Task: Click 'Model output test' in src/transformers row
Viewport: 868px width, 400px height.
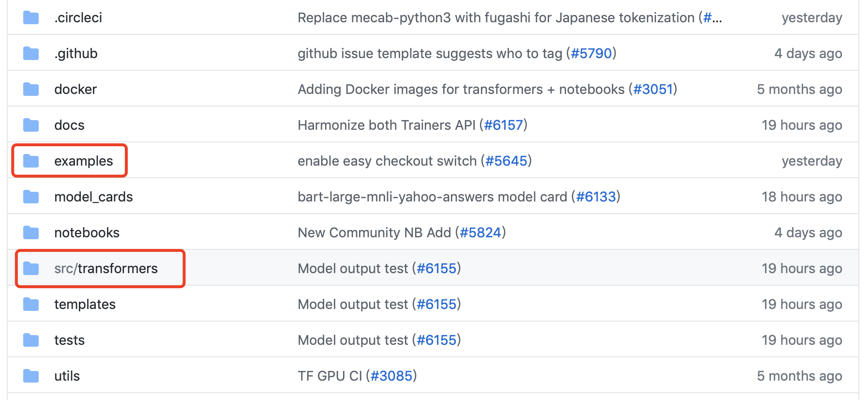Action: pyautogui.click(x=353, y=269)
